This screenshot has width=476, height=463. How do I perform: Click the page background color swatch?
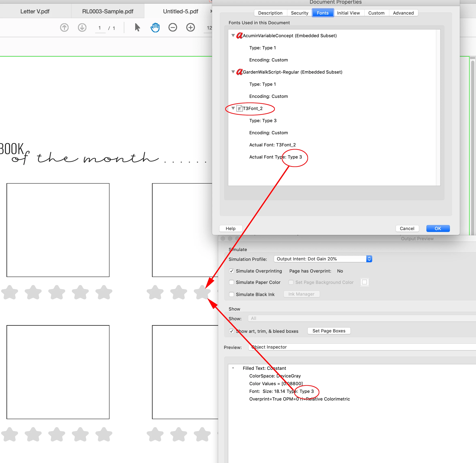pos(364,282)
